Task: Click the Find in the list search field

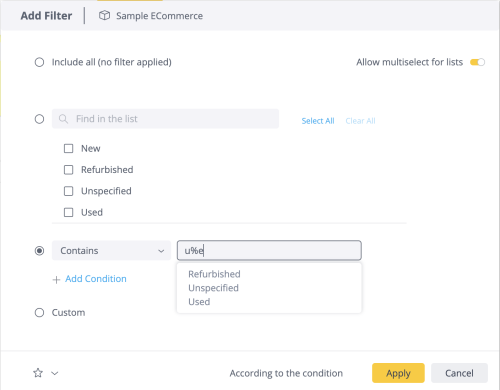Action: pyautogui.click(x=165, y=119)
